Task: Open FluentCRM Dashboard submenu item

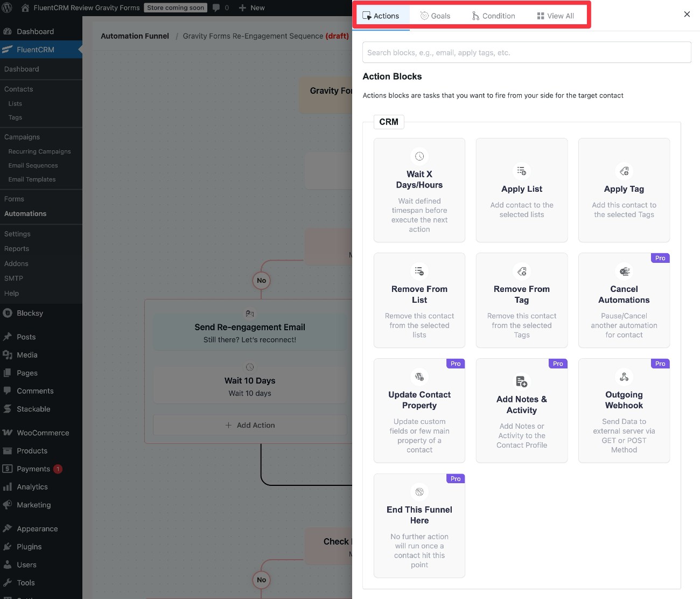Action: pos(22,69)
